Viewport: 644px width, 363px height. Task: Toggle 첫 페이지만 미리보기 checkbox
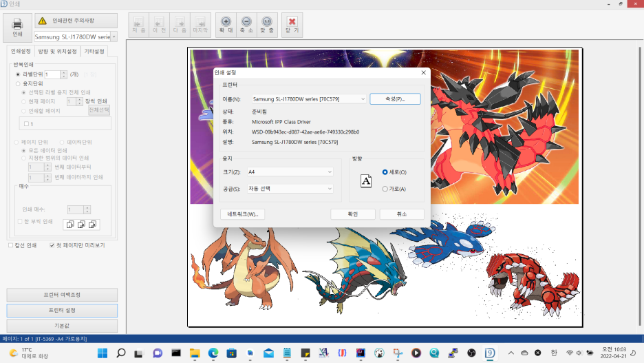(x=52, y=245)
